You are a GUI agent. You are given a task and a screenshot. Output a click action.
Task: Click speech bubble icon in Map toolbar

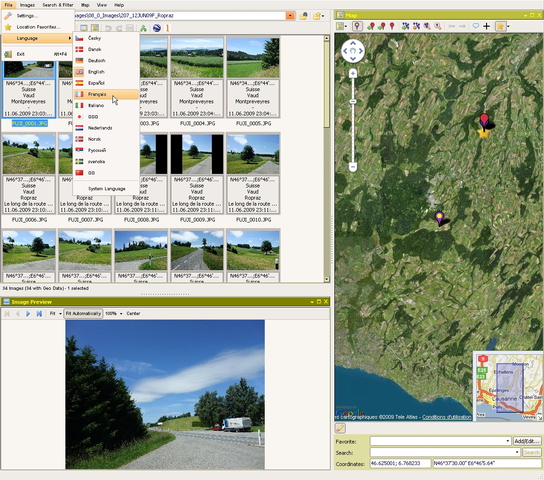click(x=476, y=26)
